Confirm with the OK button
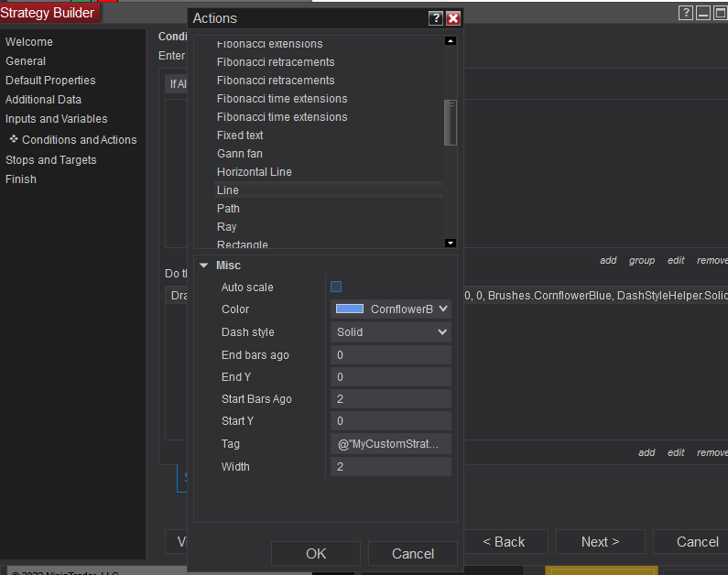The image size is (728, 575). (316, 553)
